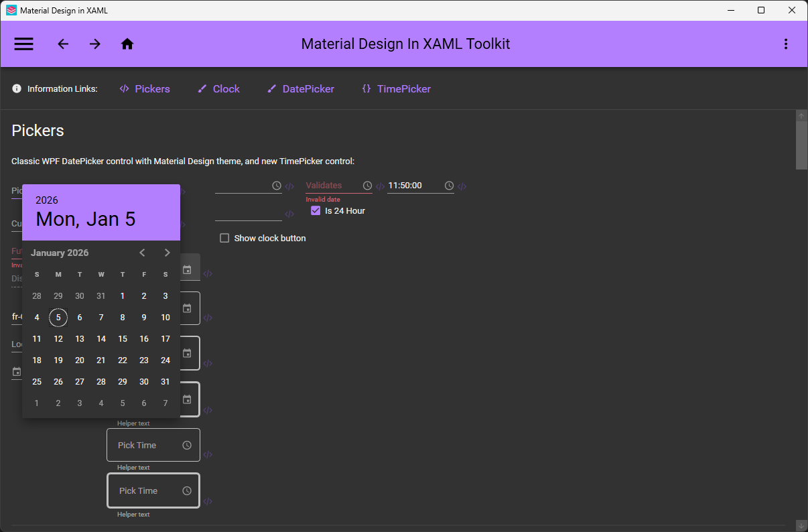View code icon beside the filled gray date picker

click(208, 273)
